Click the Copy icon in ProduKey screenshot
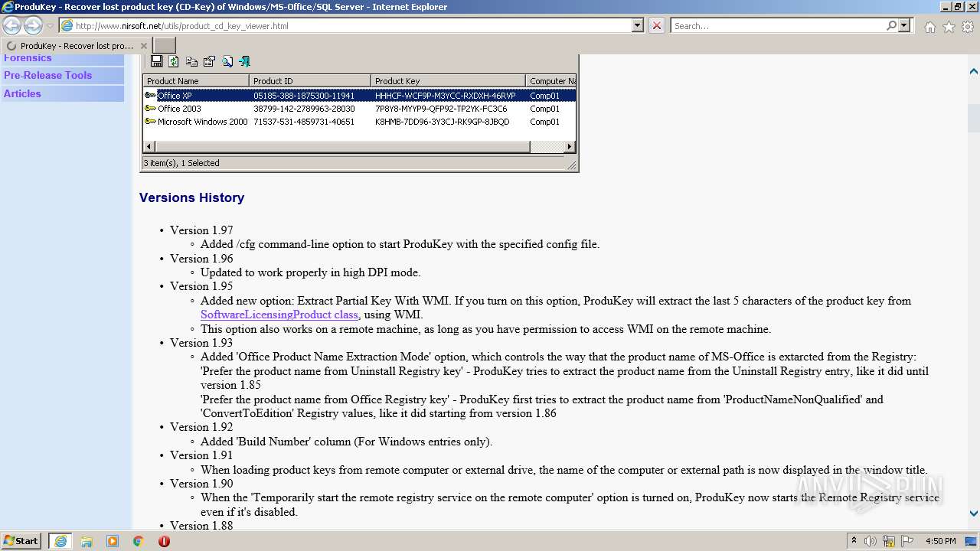980x551 pixels. tap(191, 61)
